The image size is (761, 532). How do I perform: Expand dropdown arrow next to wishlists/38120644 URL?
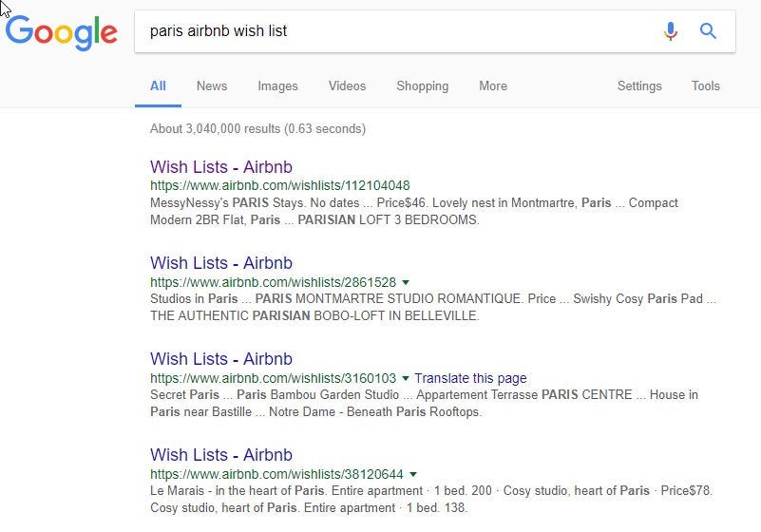click(413, 474)
